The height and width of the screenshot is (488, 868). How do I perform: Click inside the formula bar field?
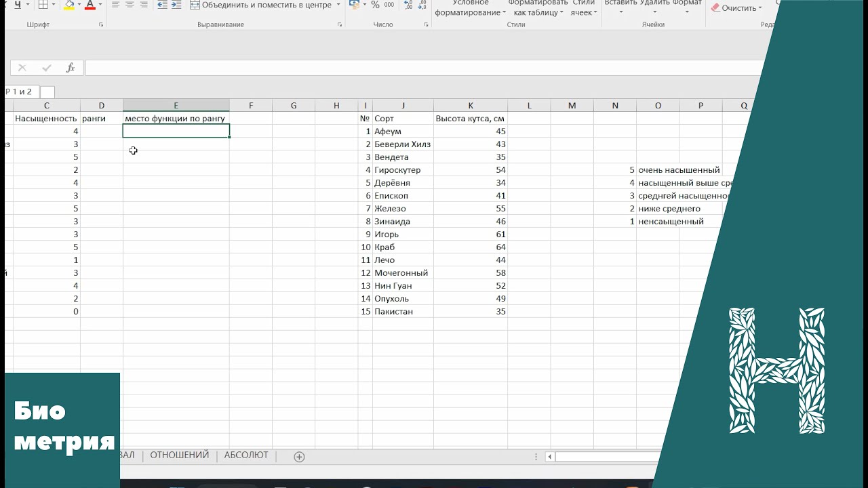(x=425, y=68)
